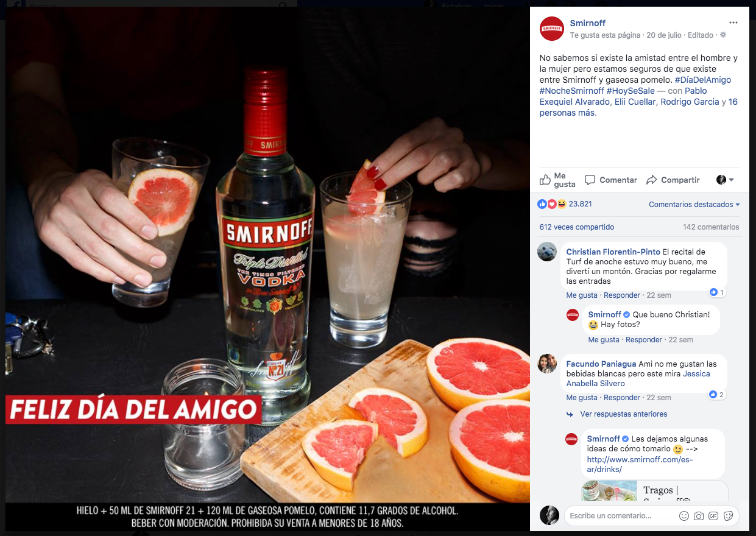Open the smirnoff.com drinks URL link
This screenshot has height=536, width=756.
pos(640,464)
